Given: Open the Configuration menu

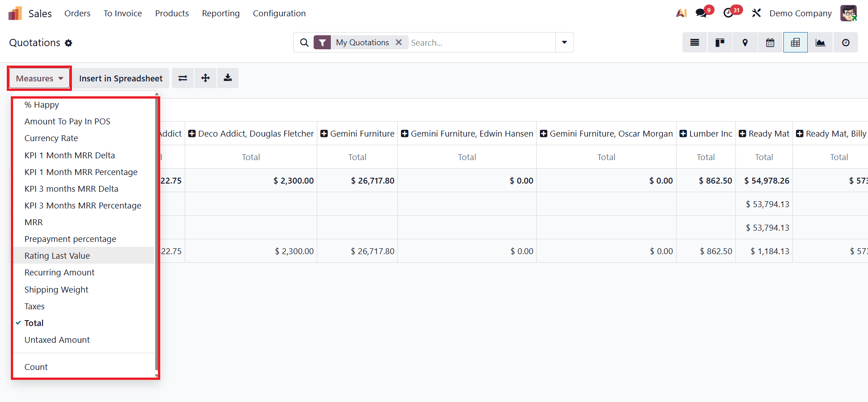Looking at the screenshot, I should [279, 14].
